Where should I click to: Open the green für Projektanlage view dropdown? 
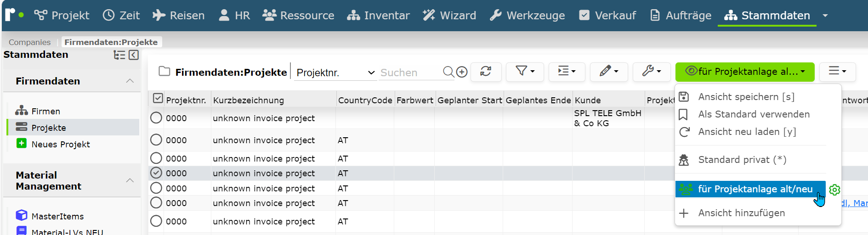pos(744,72)
